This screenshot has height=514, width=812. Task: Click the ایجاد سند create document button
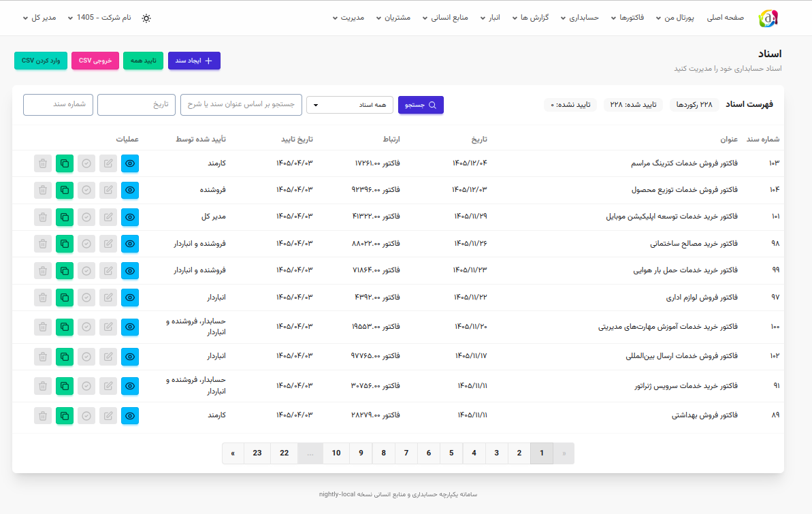click(x=194, y=61)
